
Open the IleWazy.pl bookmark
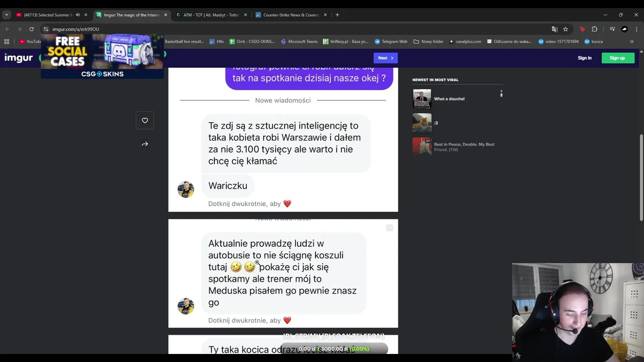[346, 41]
